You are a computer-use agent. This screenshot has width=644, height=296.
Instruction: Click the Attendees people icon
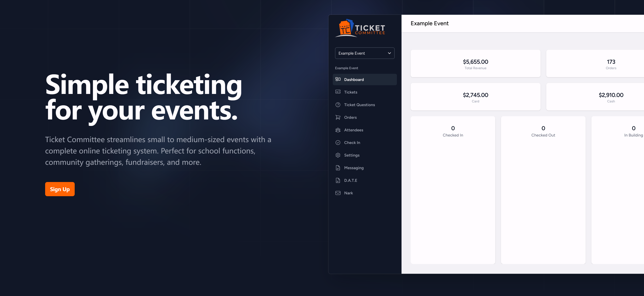(338, 130)
